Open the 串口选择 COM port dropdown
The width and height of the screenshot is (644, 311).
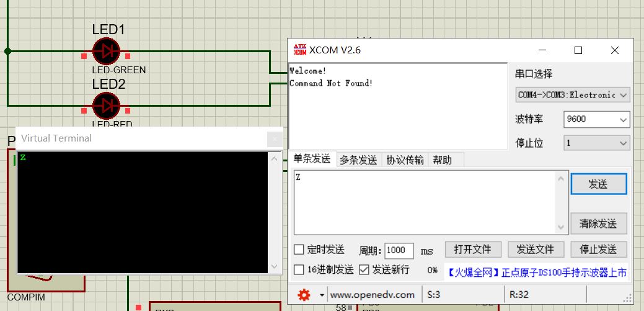pyautogui.click(x=573, y=95)
